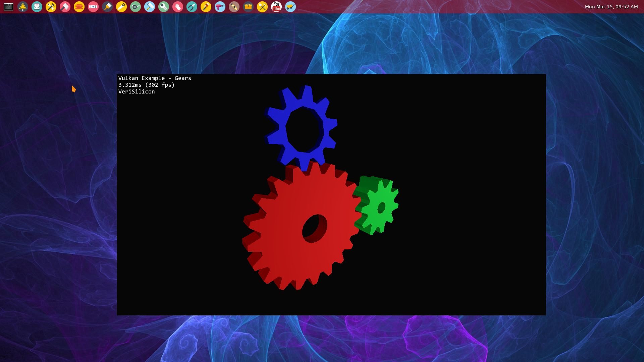Launch the paint bucket icon
Viewport: 644px width, 362px height.
tap(37, 7)
